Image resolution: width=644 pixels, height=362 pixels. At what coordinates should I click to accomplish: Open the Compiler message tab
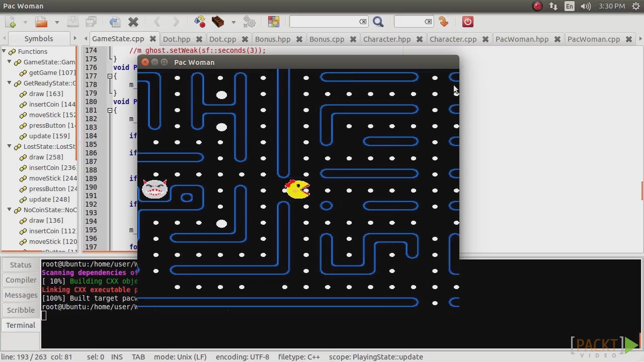[x=21, y=280]
